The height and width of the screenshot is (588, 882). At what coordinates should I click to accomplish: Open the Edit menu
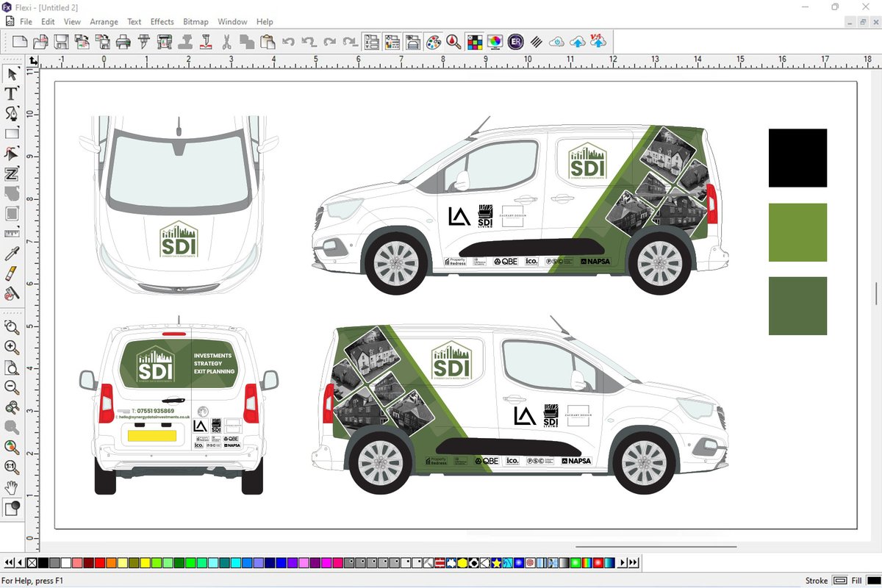click(x=48, y=22)
